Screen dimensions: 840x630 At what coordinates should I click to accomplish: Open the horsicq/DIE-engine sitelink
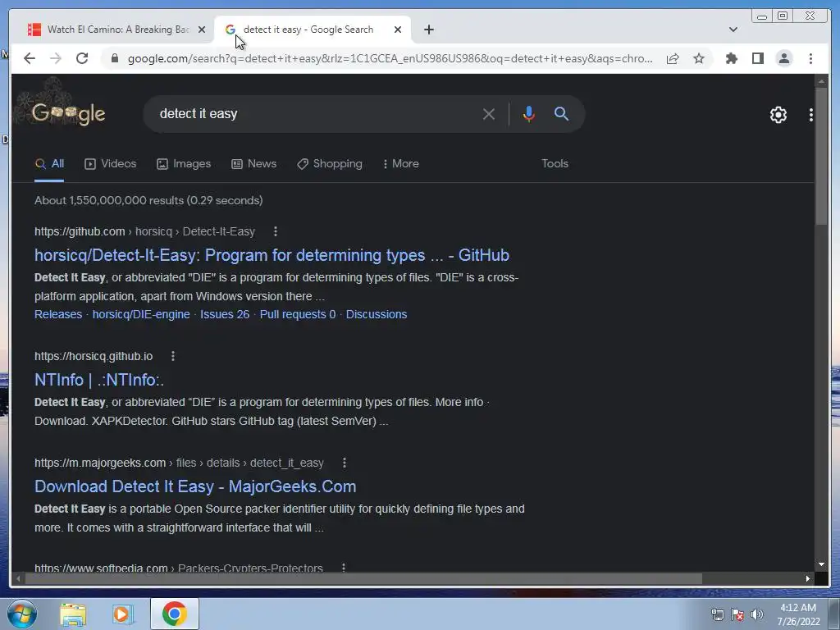coord(141,314)
